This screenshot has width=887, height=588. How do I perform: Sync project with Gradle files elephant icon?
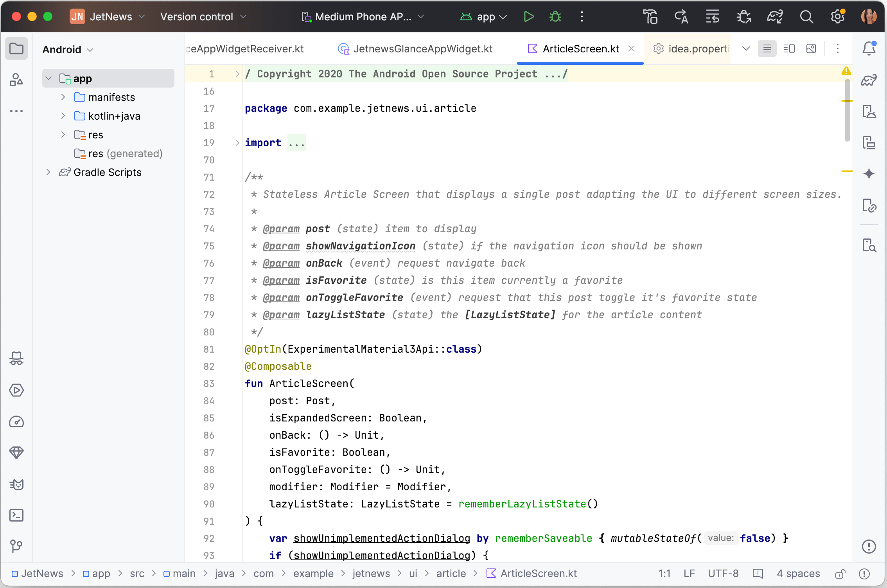point(774,16)
